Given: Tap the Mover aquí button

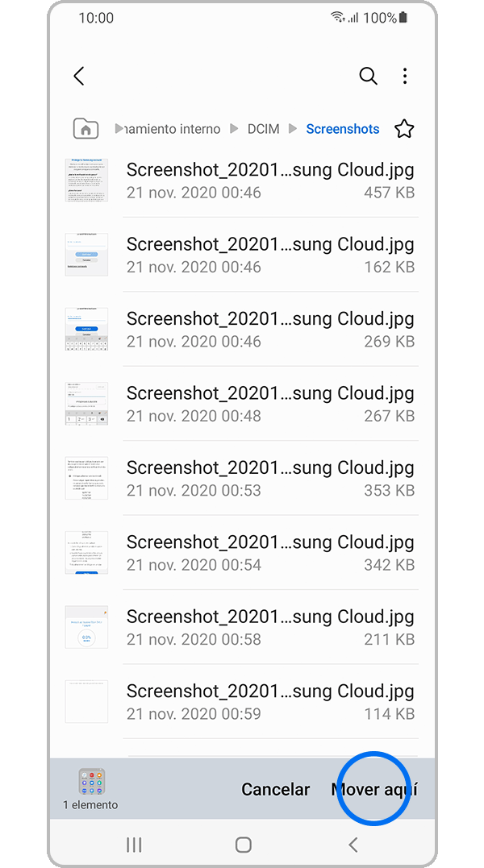Looking at the screenshot, I should [x=375, y=790].
